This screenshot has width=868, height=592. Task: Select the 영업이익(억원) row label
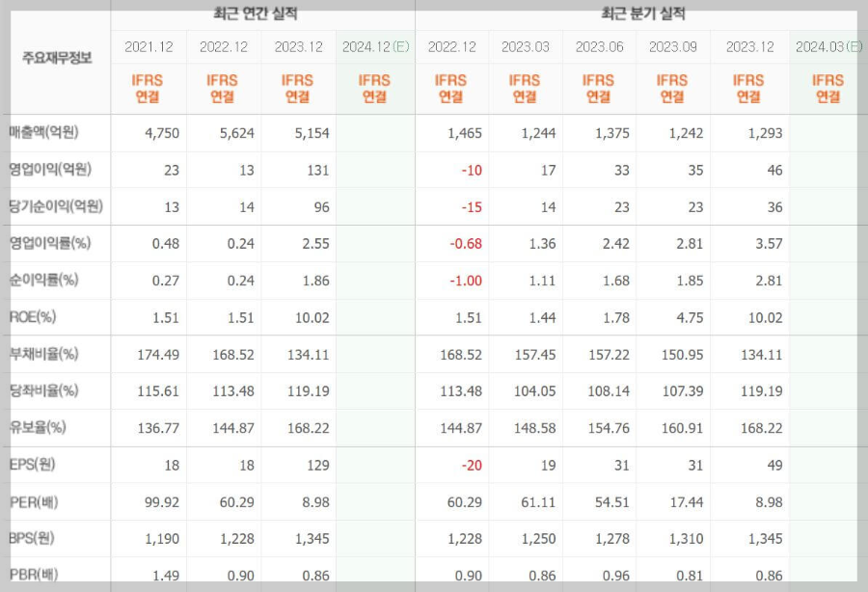(x=50, y=170)
